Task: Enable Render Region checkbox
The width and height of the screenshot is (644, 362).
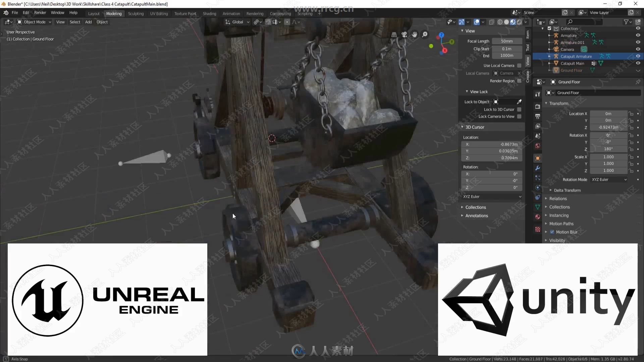Action: pos(519,81)
